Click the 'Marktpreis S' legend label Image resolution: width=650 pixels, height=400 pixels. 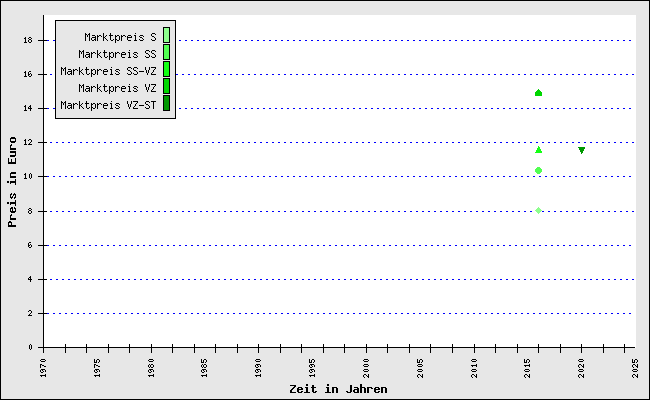pyautogui.click(x=120, y=37)
